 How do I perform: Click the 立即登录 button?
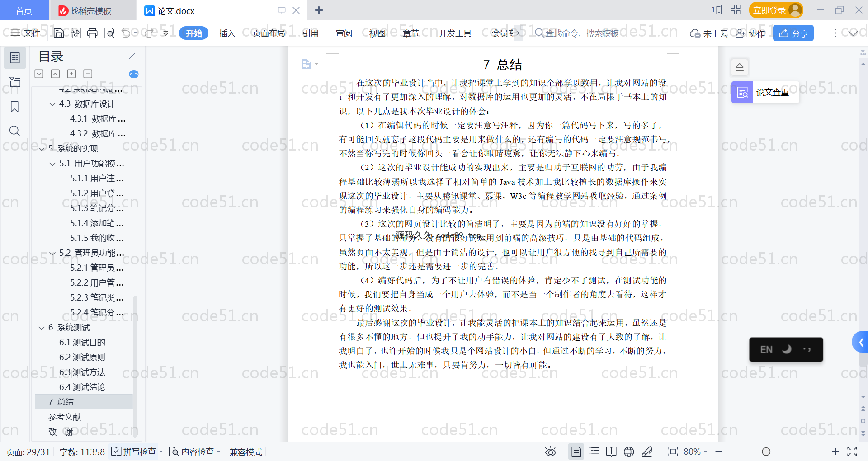tap(776, 10)
